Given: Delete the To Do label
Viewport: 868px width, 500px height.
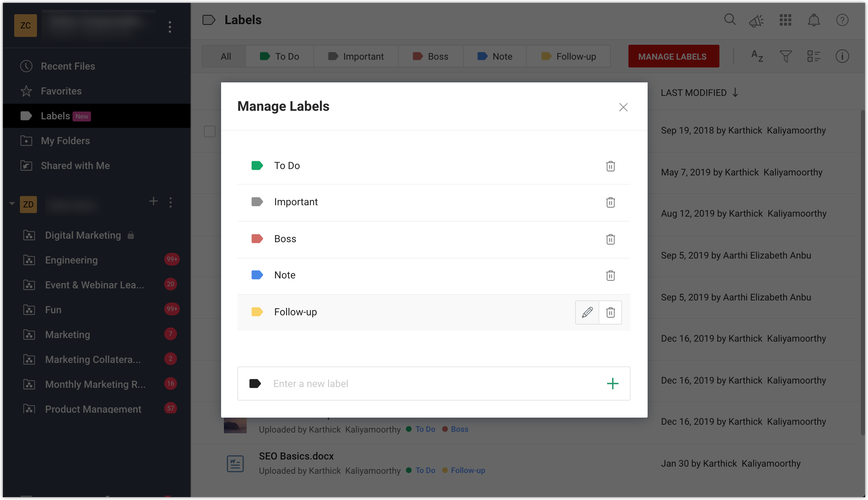Looking at the screenshot, I should click(610, 166).
